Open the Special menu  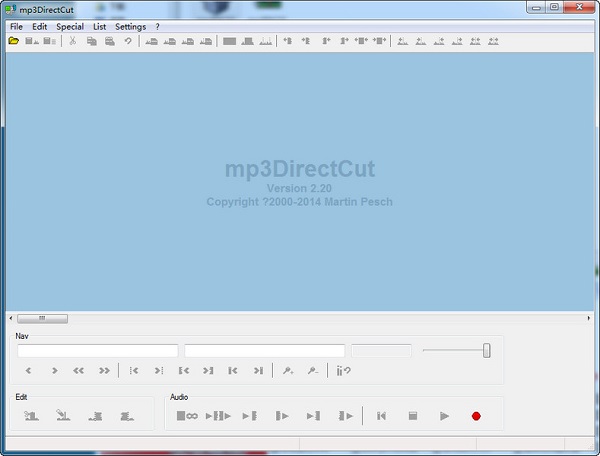[x=70, y=26]
